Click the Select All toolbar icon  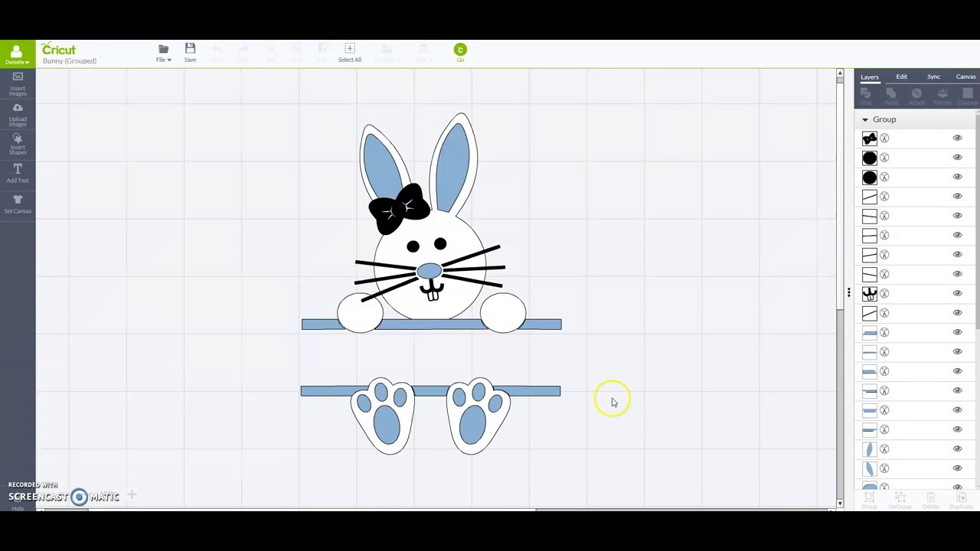point(350,53)
